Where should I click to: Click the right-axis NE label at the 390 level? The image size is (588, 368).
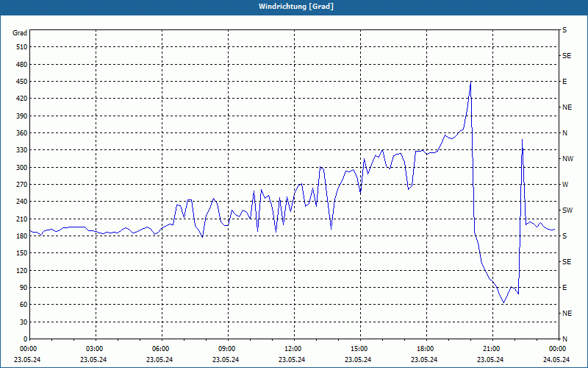point(567,107)
